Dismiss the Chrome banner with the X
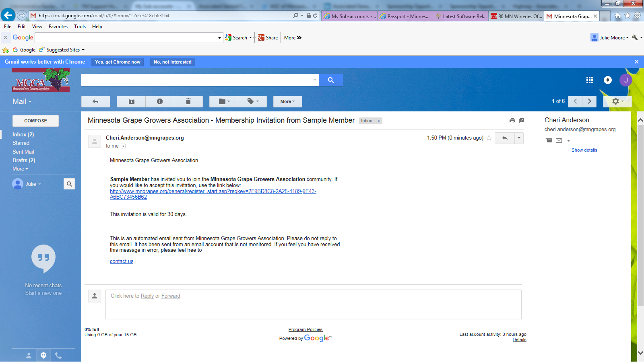This screenshot has height=362, width=644. pos(636,62)
